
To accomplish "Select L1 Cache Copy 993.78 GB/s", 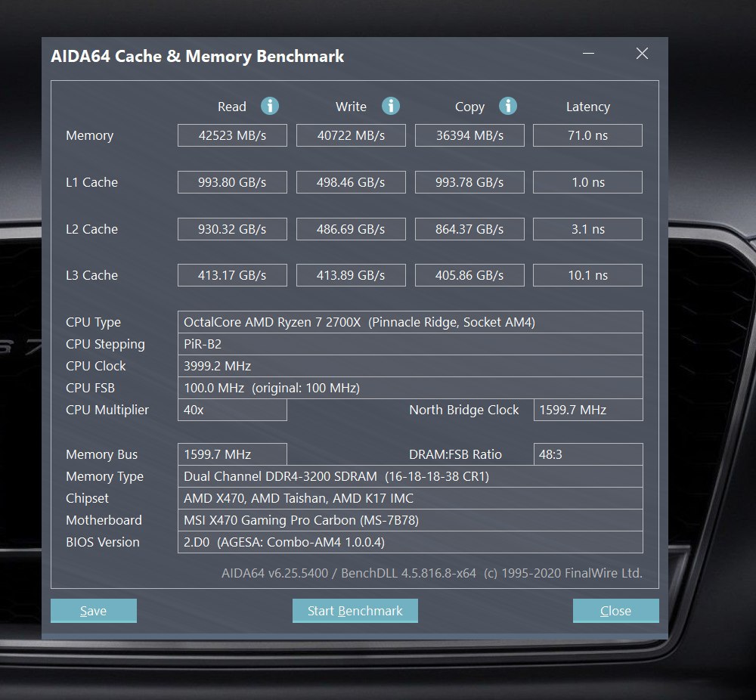I will 469,182.
